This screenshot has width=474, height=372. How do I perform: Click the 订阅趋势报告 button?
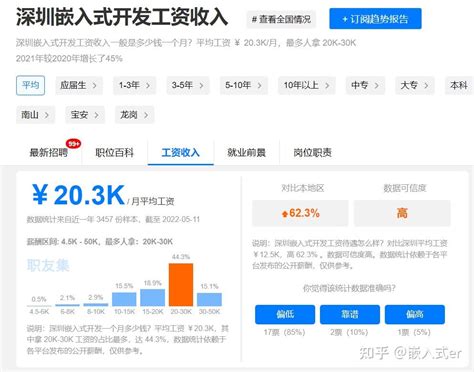375,19
